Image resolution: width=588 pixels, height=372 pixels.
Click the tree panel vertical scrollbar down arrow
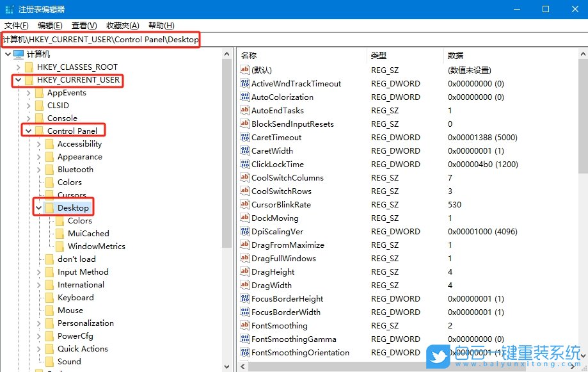click(227, 365)
